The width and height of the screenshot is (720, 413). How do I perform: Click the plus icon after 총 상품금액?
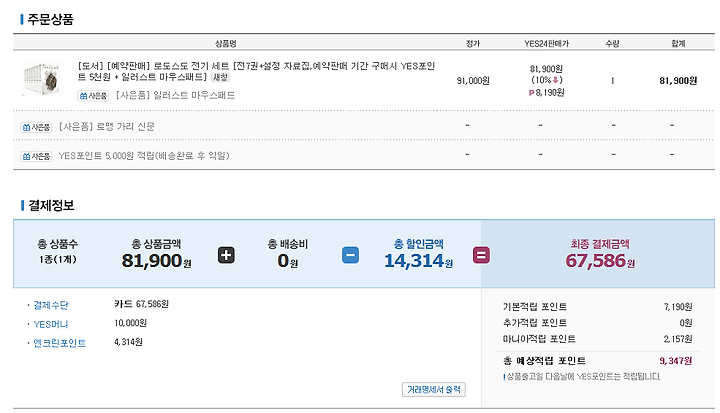pyautogui.click(x=226, y=255)
